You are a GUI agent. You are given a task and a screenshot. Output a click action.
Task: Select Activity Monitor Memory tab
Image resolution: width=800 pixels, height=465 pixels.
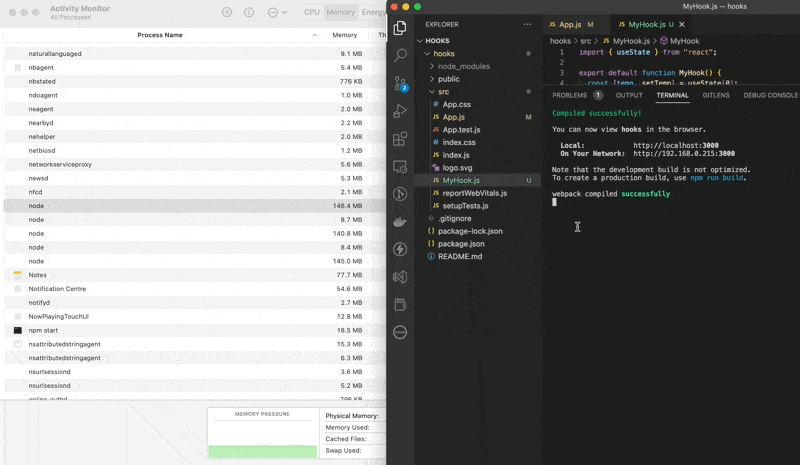[x=340, y=12]
